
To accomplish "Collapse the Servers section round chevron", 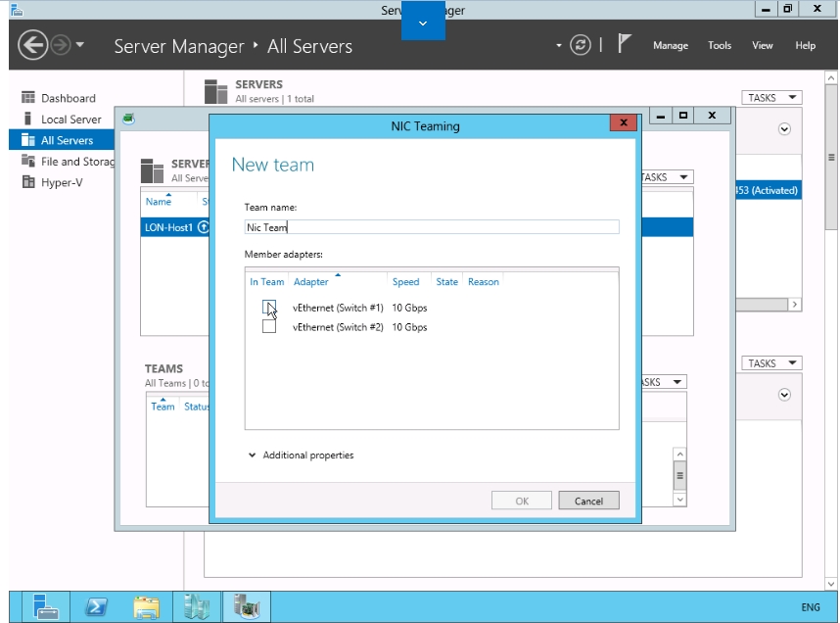I will 784,129.
